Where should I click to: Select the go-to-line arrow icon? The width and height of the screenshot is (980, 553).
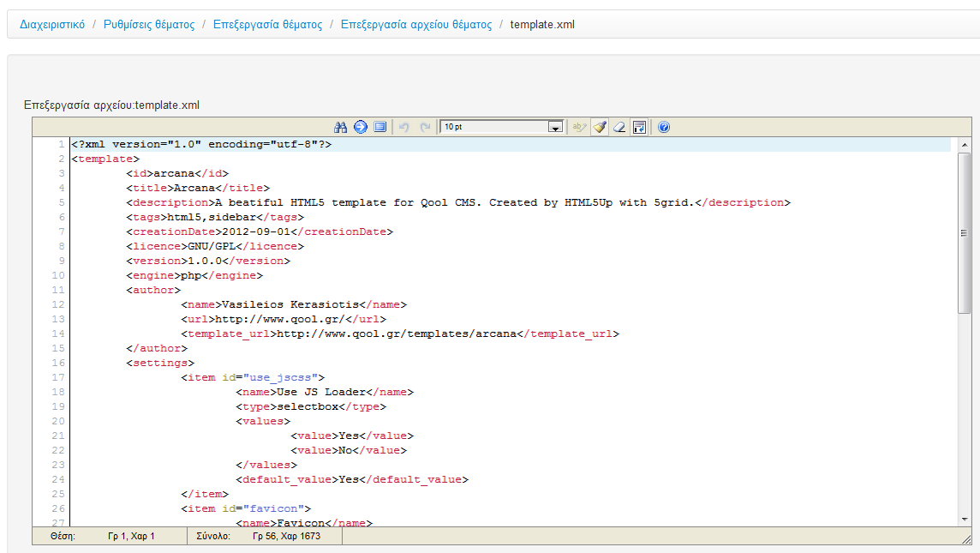click(361, 127)
